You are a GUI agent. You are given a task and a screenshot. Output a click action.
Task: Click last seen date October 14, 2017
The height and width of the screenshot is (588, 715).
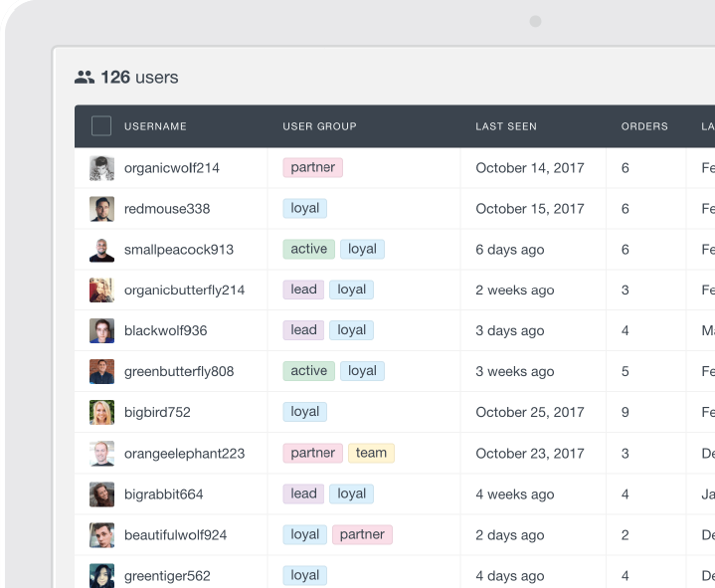[530, 168]
